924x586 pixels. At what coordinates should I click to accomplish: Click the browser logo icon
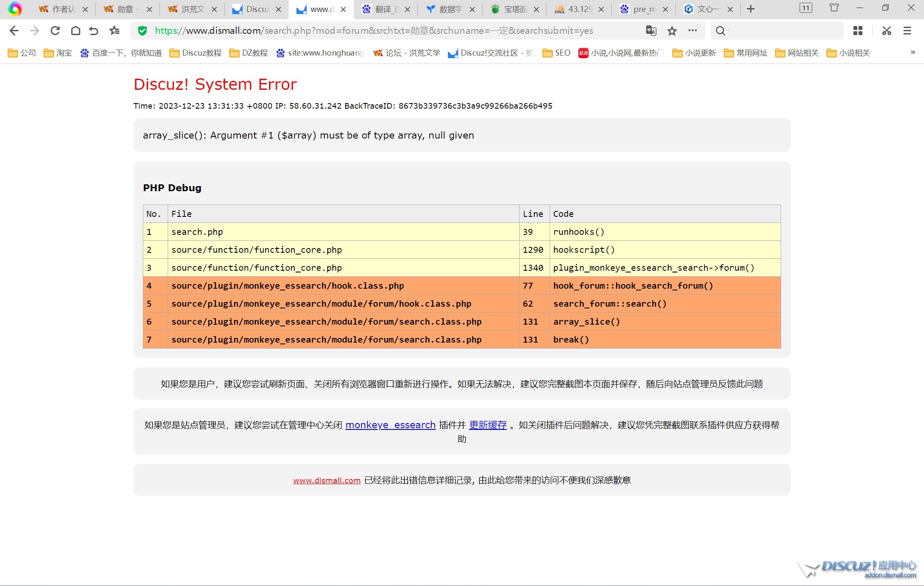(15, 9)
